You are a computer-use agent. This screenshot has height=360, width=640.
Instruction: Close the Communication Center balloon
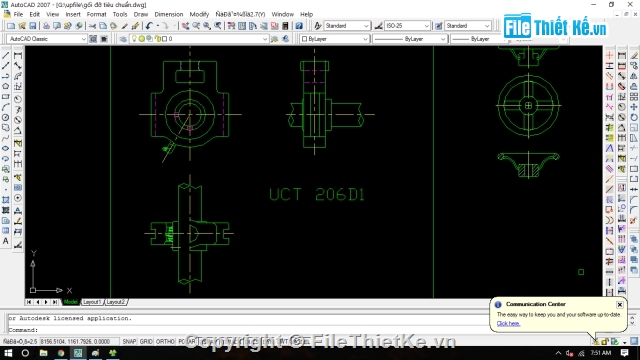tap(620, 304)
